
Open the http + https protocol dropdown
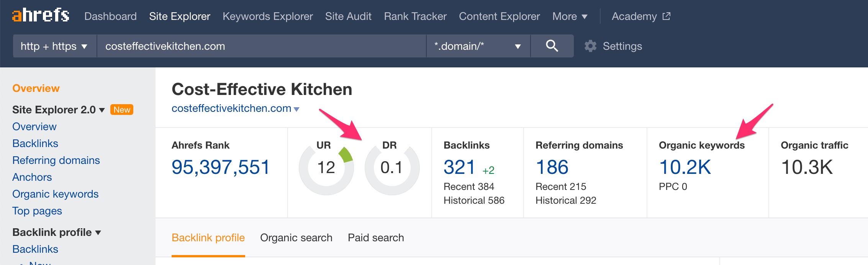pos(55,46)
